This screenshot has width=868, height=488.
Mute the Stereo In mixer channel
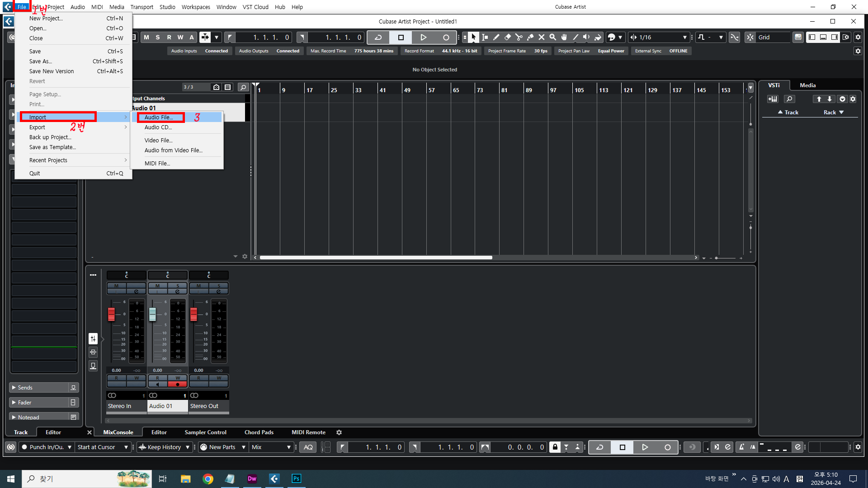[116, 286]
